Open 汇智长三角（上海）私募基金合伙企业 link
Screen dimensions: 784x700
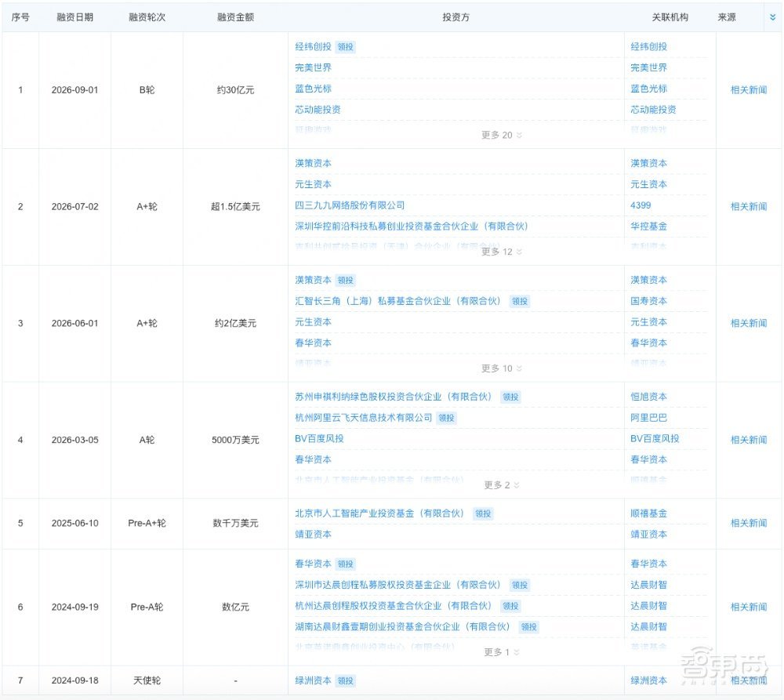pos(397,301)
